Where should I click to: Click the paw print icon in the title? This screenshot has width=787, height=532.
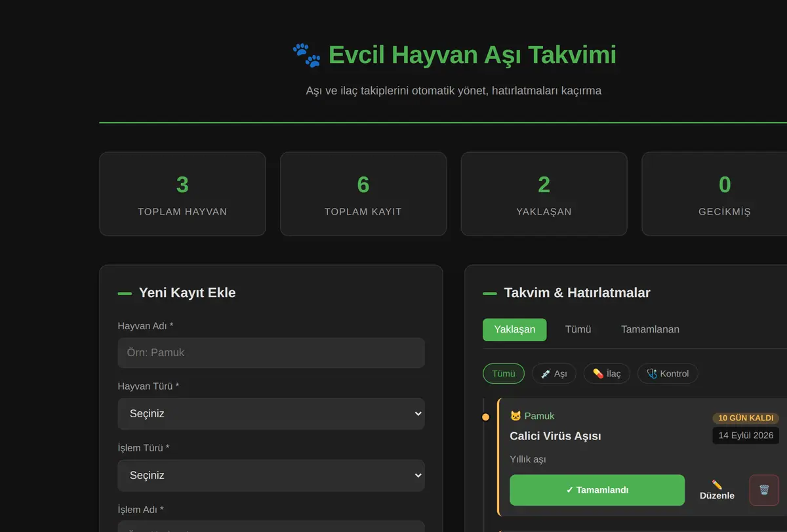(x=307, y=55)
